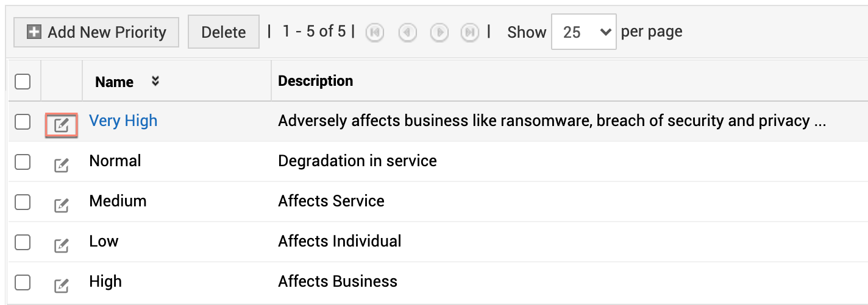This screenshot has height=305, width=868.
Task: Click the Name column sort arrows
Action: (155, 81)
